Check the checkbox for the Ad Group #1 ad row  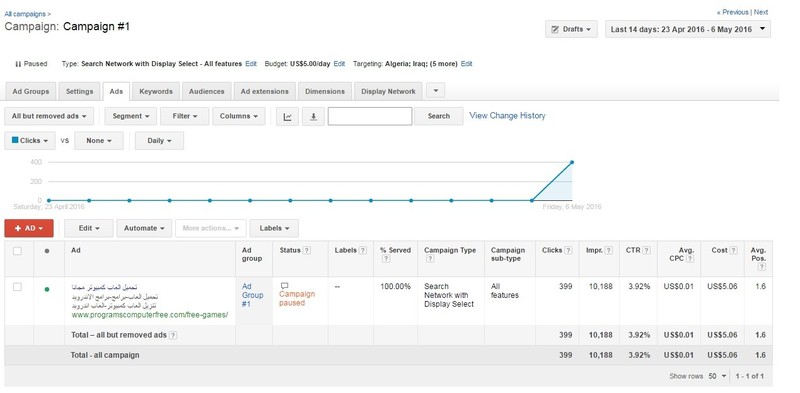pos(17,287)
